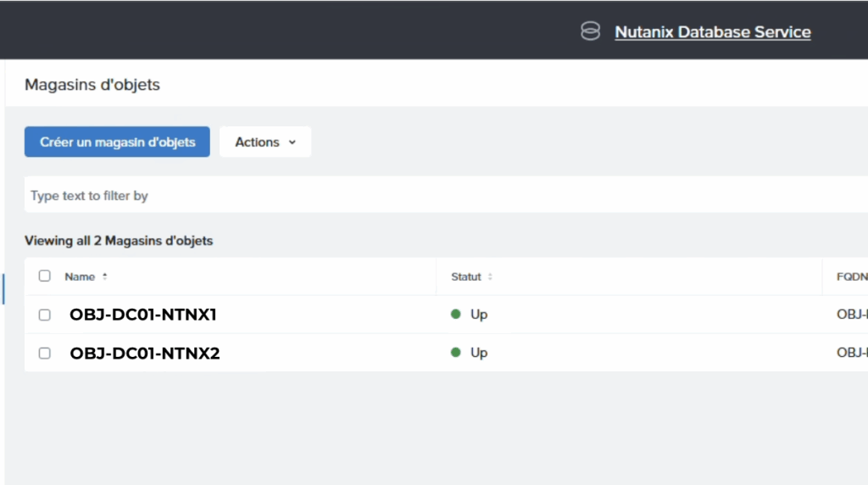Click the Statut column header label
The height and width of the screenshot is (485, 868).
coord(465,276)
